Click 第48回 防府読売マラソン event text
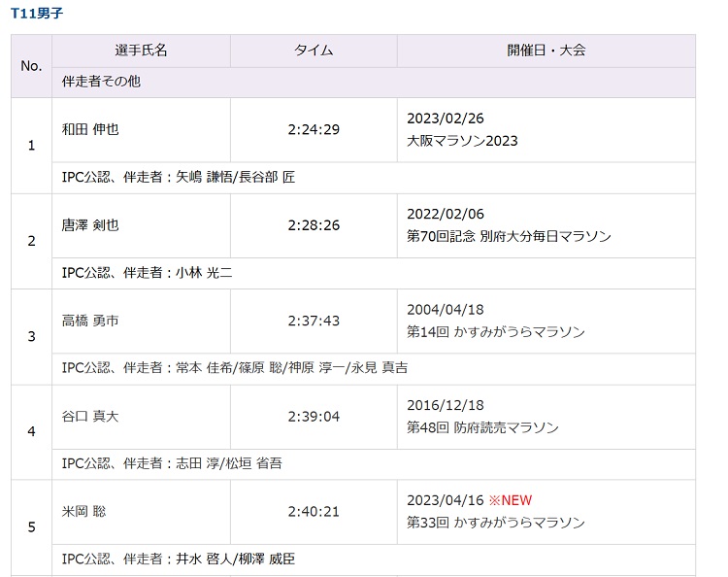728x577 pixels. coord(482,427)
